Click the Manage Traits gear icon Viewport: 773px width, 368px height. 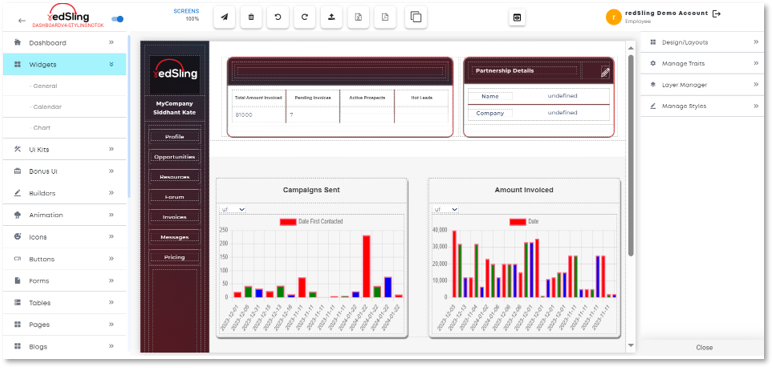pos(653,64)
